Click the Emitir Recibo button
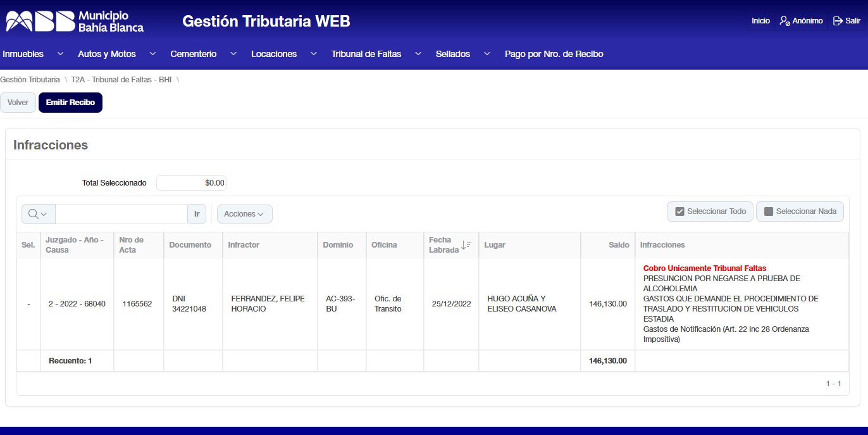The height and width of the screenshot is (435, 868). (x=70, y=103)
